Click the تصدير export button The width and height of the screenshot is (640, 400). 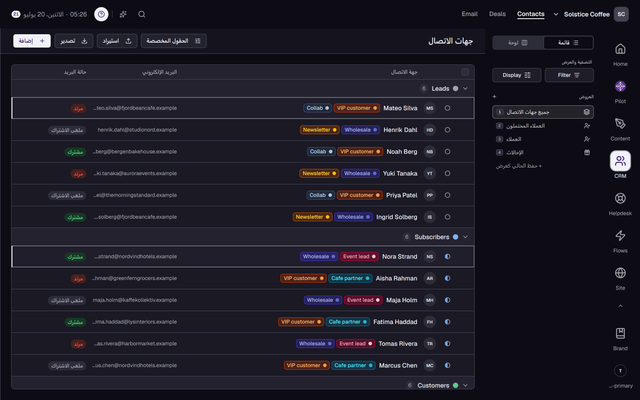tap(74, 41)
